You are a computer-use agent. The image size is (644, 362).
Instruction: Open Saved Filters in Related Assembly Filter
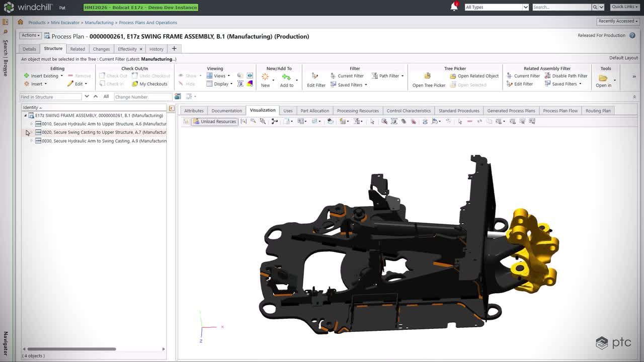[563, 84]
